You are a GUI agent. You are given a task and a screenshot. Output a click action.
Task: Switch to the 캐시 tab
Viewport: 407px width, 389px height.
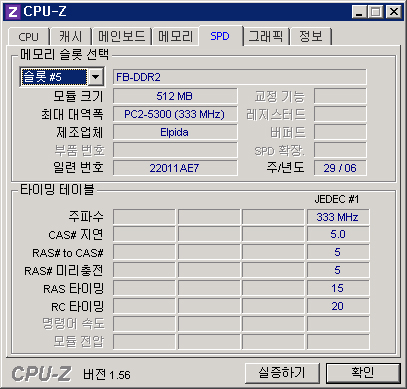click(x=71, y=37)
